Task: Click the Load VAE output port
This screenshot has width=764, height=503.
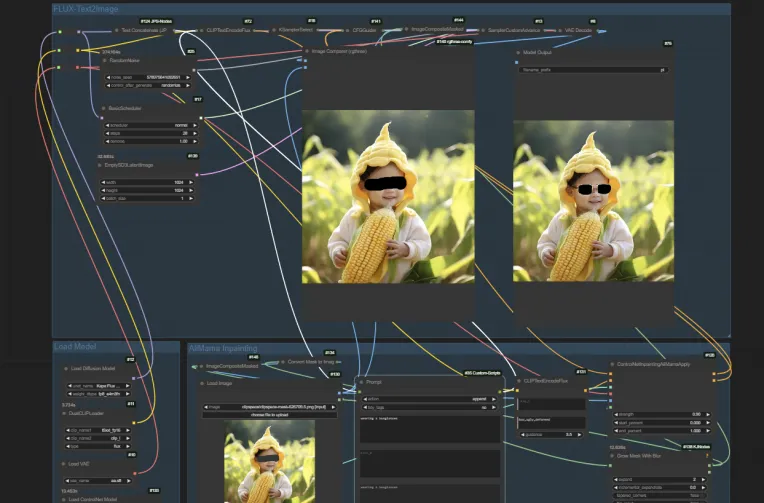Action: [x=135, y=473]
